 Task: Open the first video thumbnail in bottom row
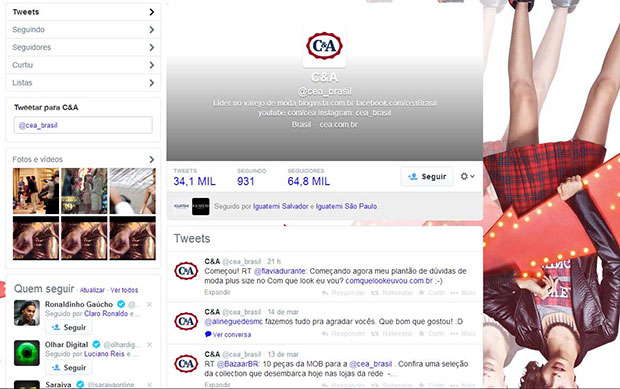tap(36, 238)
